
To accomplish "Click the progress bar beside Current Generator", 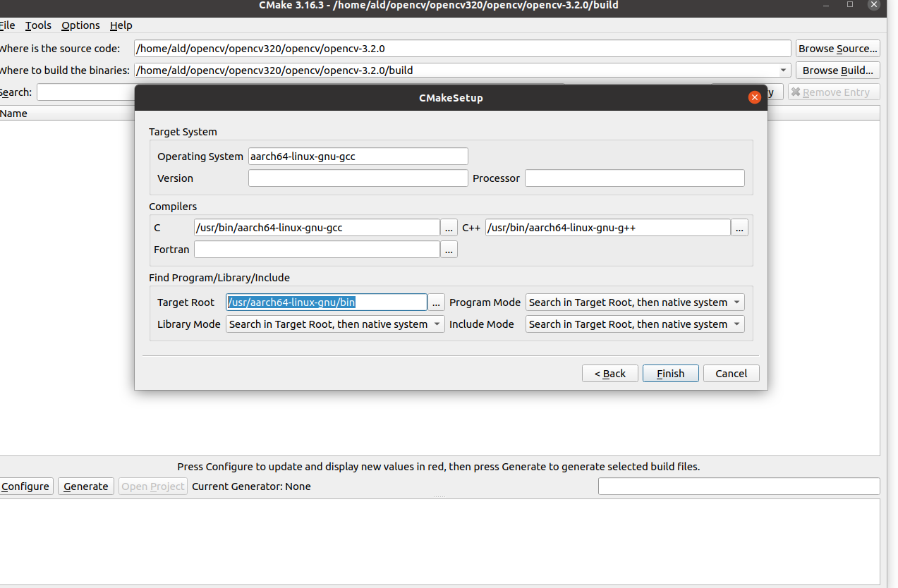I will tap(739, 486).
